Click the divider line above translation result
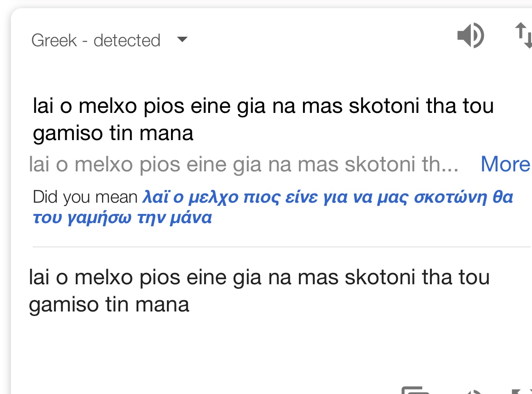Screen dimensions: 532x394 pos(281,247)
